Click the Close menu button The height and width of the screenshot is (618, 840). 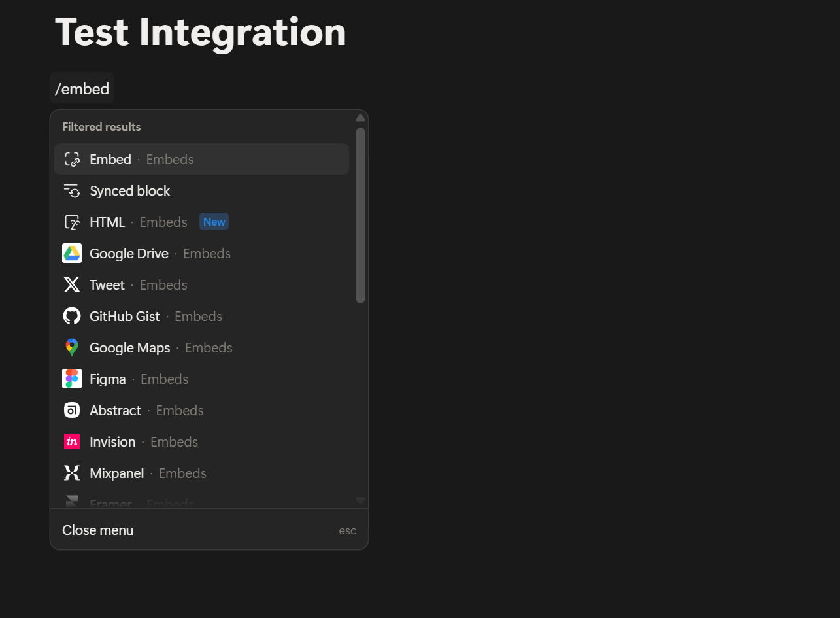(x=209, y=530)
